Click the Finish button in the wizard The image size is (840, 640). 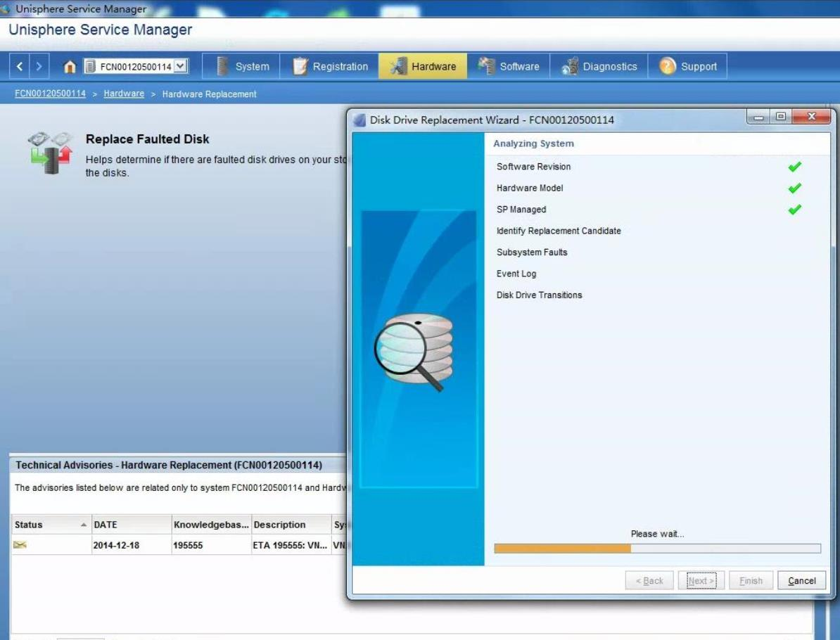click(751, 580)
